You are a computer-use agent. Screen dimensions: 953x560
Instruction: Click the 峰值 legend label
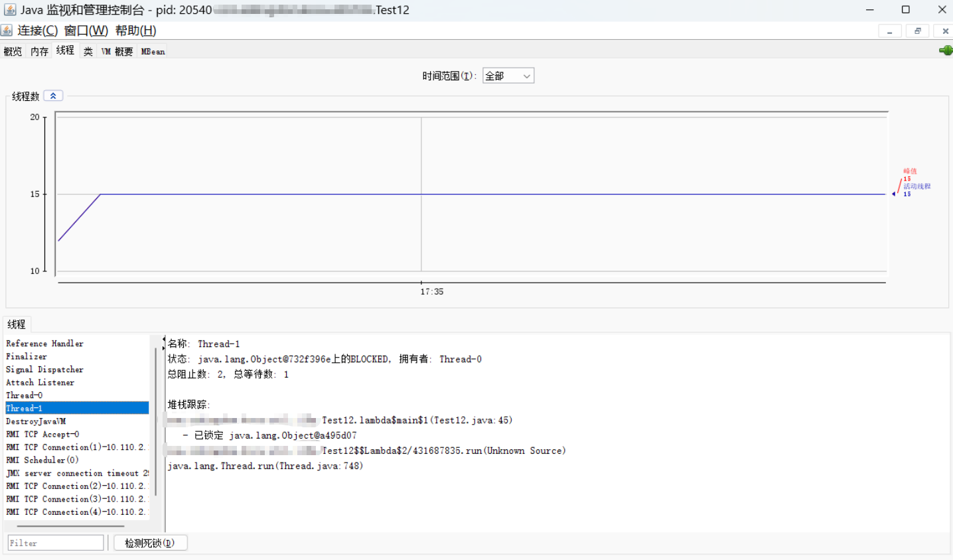(910, 171)
